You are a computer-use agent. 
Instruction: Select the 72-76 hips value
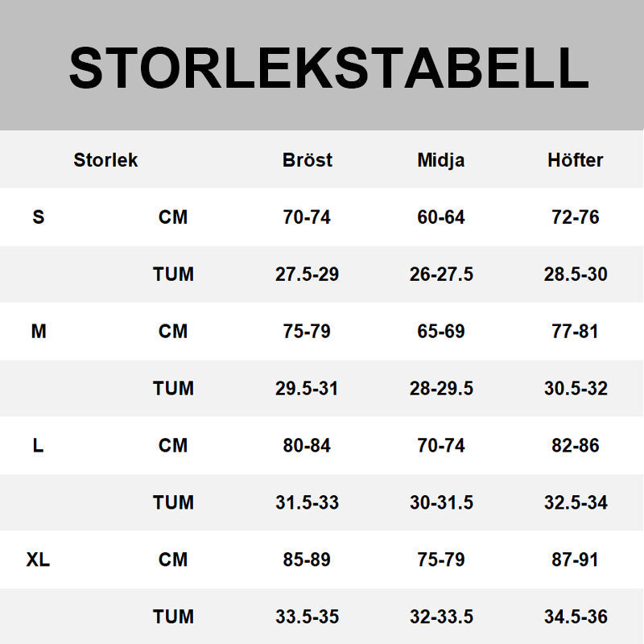point(575,217)
